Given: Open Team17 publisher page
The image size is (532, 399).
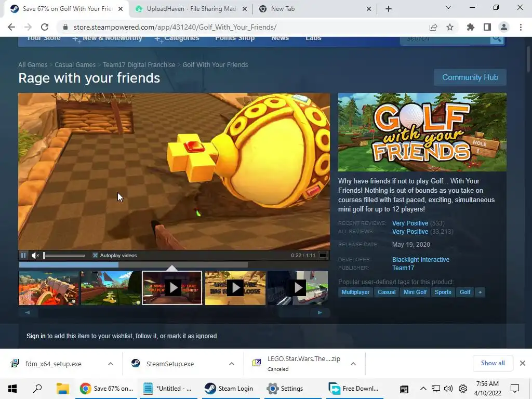Looking at the screenshot, I should point(403,268).
